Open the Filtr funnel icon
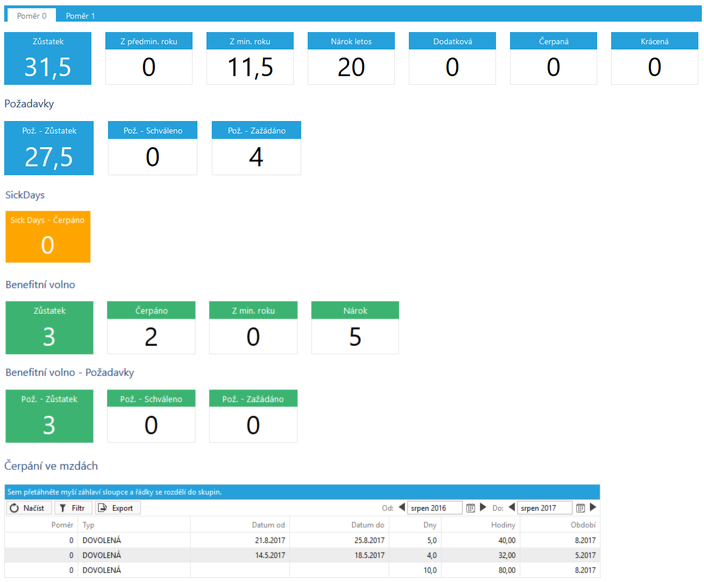The image size is (704, 582). coord(63,508)
